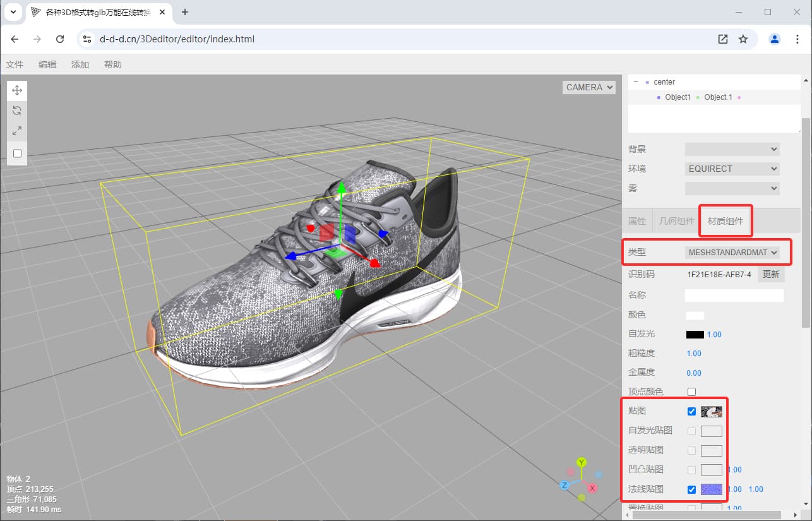Viewport: 812px width, 521px height.
Task: Close the 3D converter browser tab
Action: tap(162, 12)
